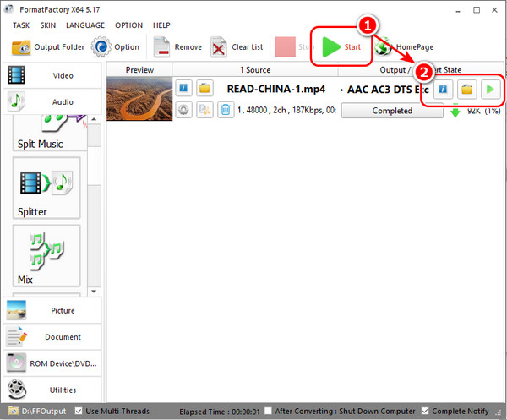The width and height of the screenshot is (507, 420).
Task: Click the 48000, 2ch, 187Kbps details text
Action: tap(286, 110)
